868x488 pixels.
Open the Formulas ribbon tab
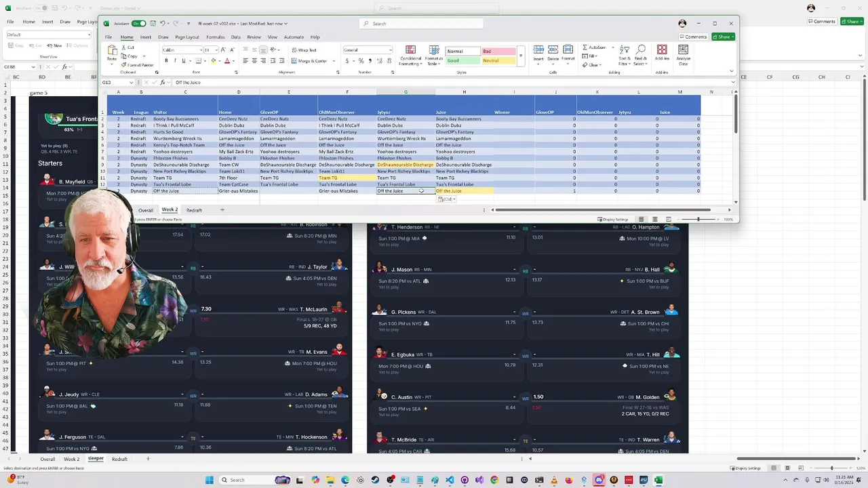tap(216, 37)
